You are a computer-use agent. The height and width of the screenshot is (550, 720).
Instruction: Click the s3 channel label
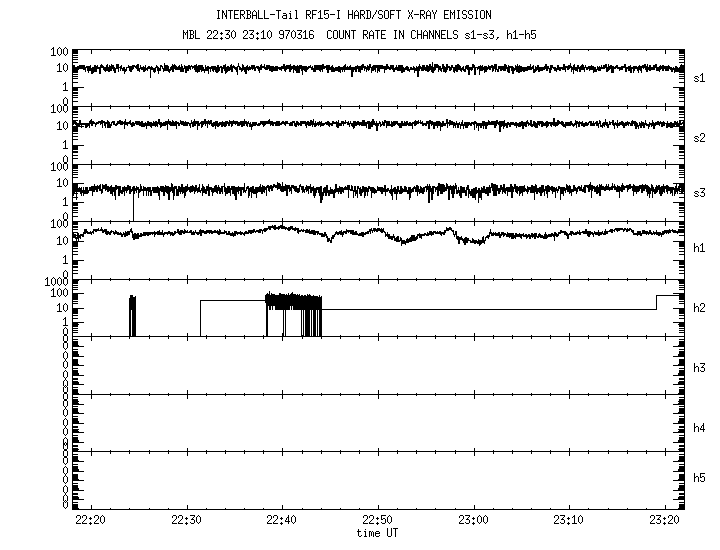[699, 192]
